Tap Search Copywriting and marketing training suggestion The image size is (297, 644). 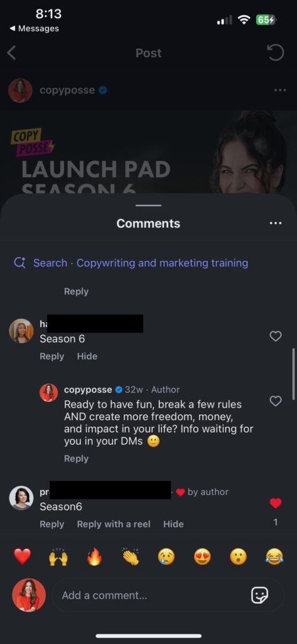click(x=131, y=263)
